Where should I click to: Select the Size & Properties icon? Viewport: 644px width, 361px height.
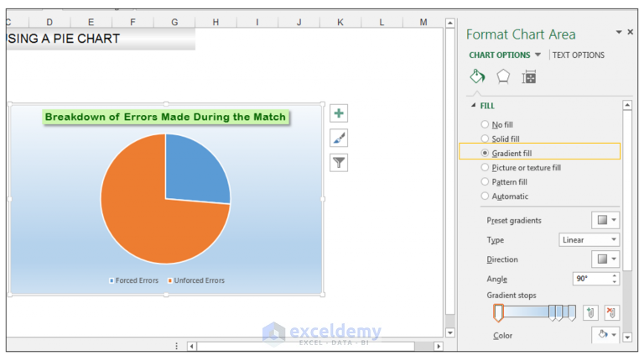(529, 77)
